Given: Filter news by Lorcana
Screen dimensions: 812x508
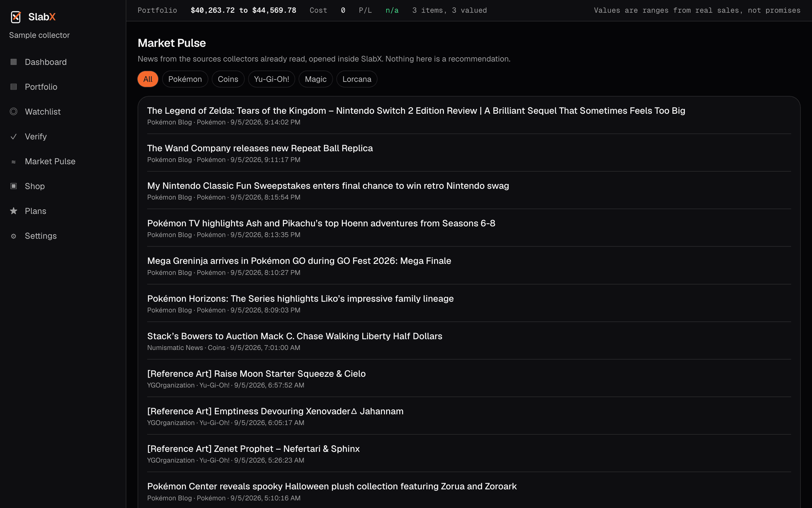Looking at the screenshot, I should (x=357, y=79).
